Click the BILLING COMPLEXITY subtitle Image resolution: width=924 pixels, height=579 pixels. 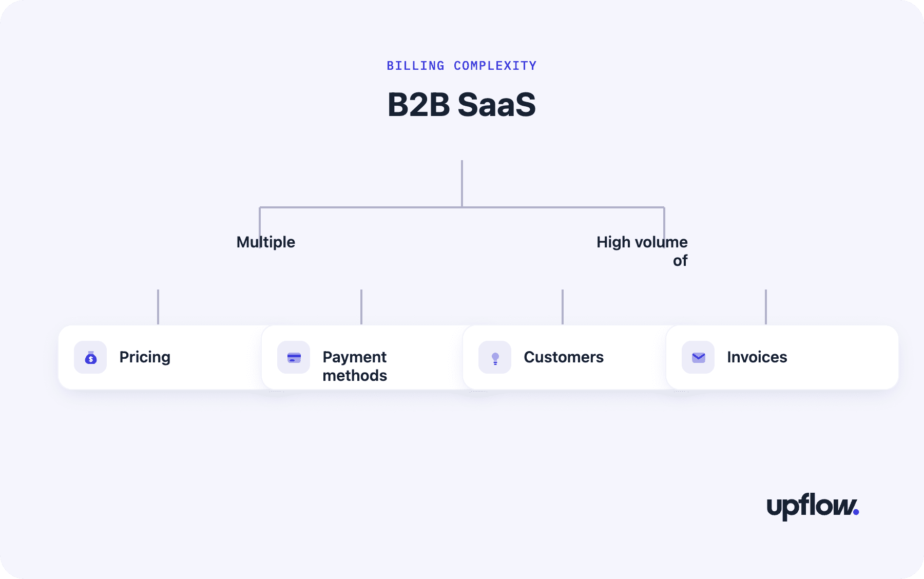point(461,66)
